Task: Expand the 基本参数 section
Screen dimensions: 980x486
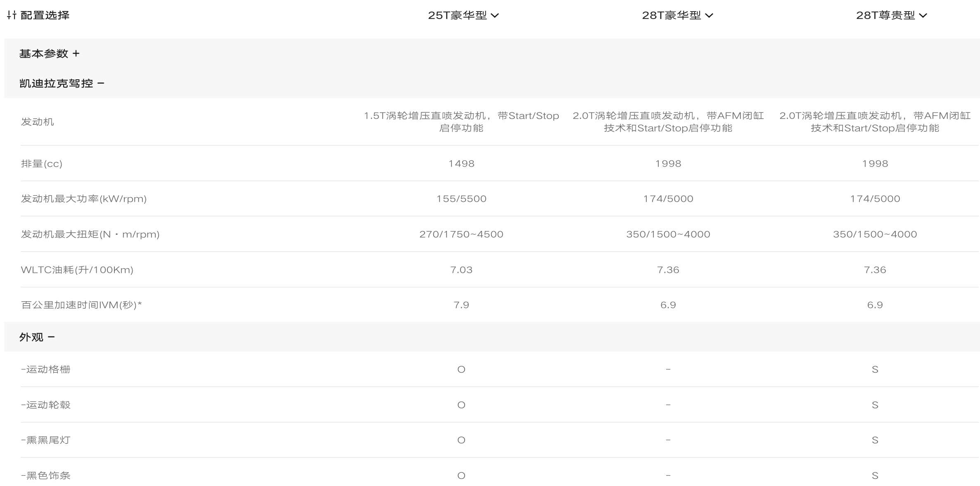Action: click(49, 53)
